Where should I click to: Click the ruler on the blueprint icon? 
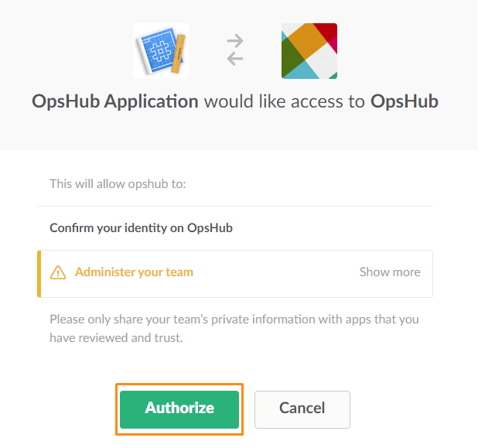tap(177, 51)
